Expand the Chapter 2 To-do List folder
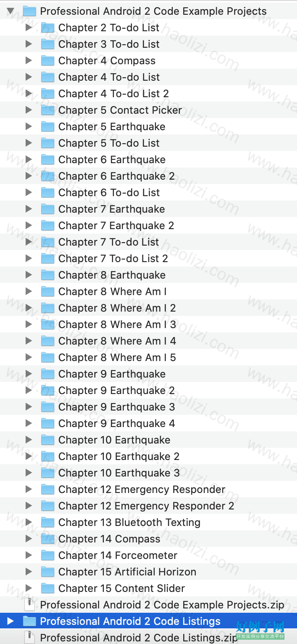The height and width of the screenshot is (644, 297). point(29,28)
